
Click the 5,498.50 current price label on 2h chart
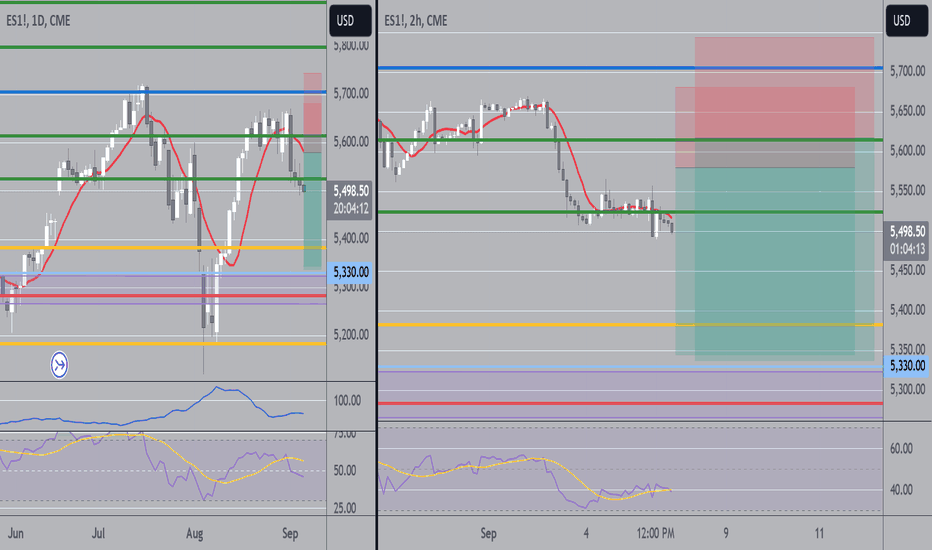coord(907,241)
